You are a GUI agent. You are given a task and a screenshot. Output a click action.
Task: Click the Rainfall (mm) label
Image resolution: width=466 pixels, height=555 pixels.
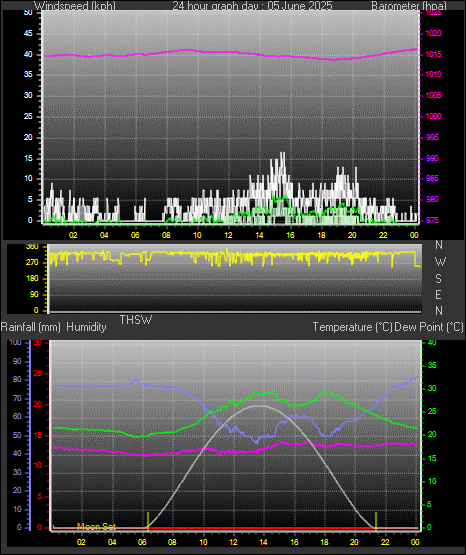[31, 327]
